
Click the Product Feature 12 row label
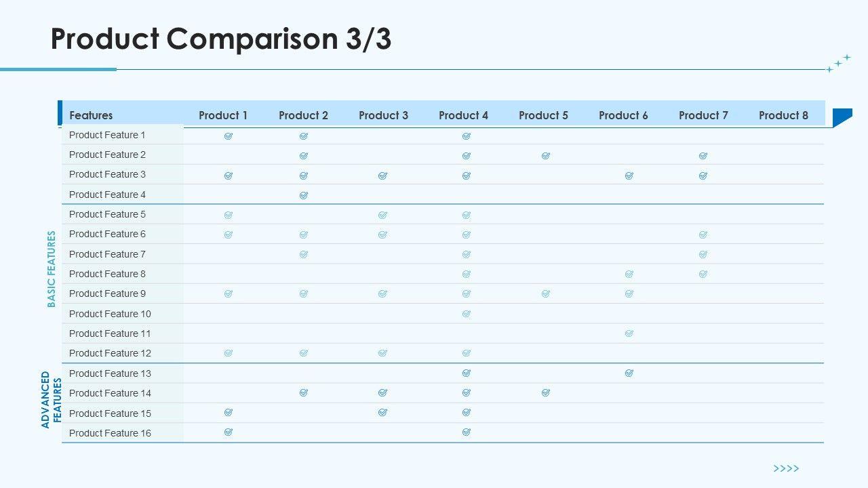click(110, 353)
